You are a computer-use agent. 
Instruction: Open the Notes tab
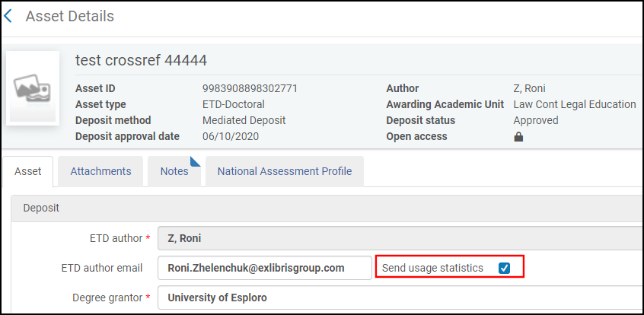(174, 171)
